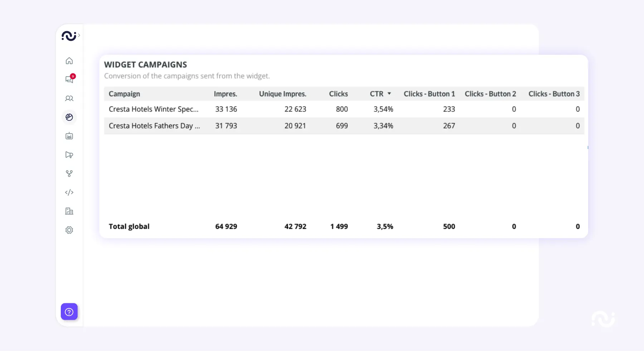Open the purple help question mark button

[x=69, y=312]
